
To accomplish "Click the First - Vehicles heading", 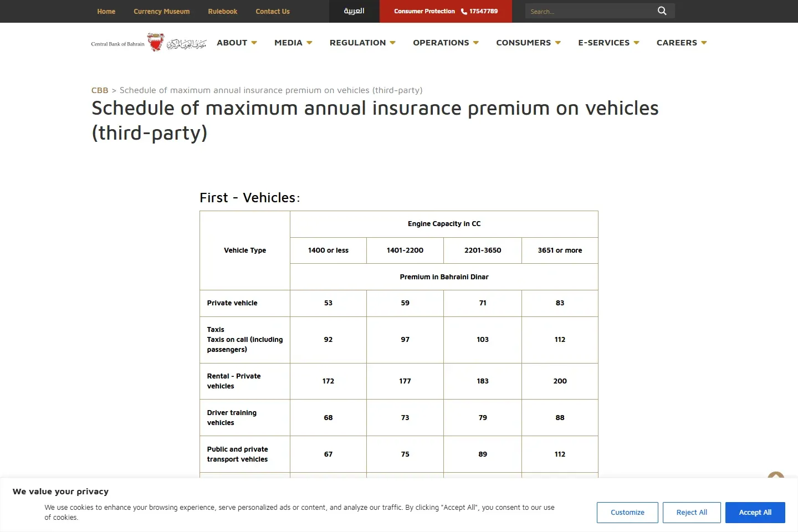I will [x=249, y=198].
